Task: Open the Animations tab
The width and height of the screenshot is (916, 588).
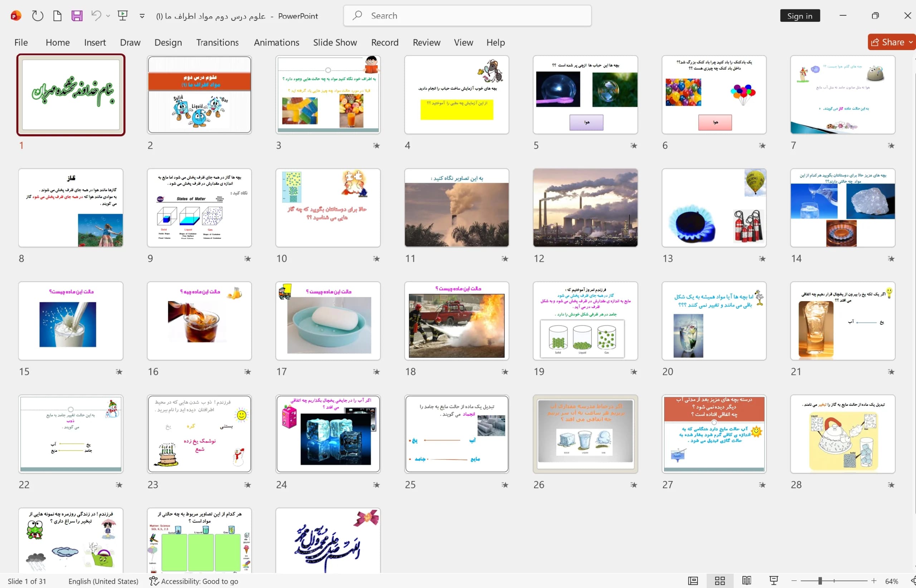Action: [x=277, y=42]
